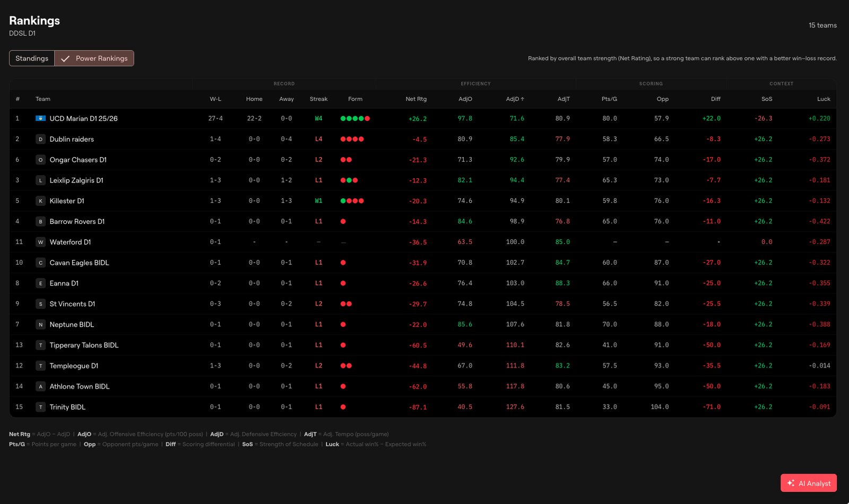Click the Leixlip Zalgiris D1 team badge
Image resolution: width=849 pixels, height=504 pixels.
click(40, 180)
